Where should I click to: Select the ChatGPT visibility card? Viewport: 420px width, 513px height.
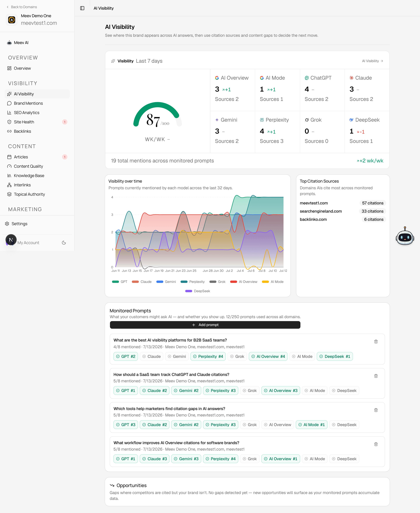[x=322, y=90]
